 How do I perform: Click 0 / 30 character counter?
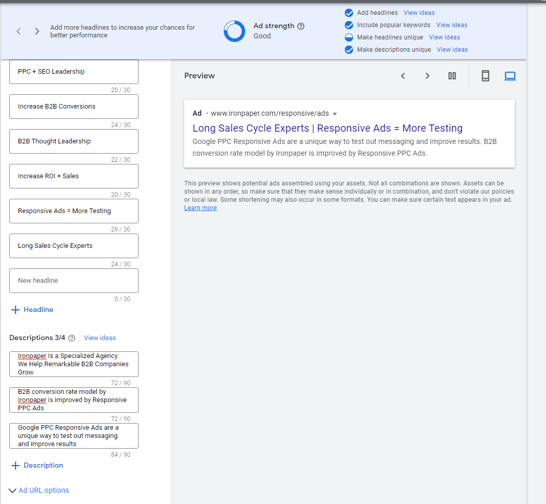(x=122, y=299)
